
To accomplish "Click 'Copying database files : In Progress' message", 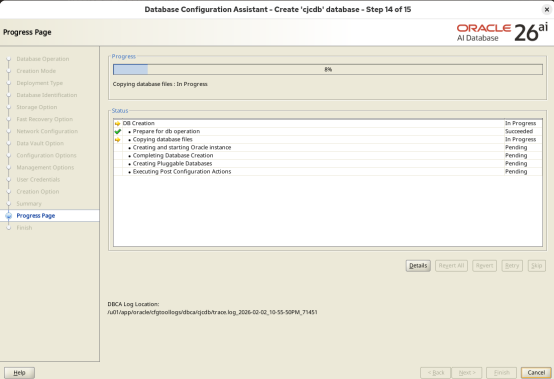I will (x=160, y=84).
